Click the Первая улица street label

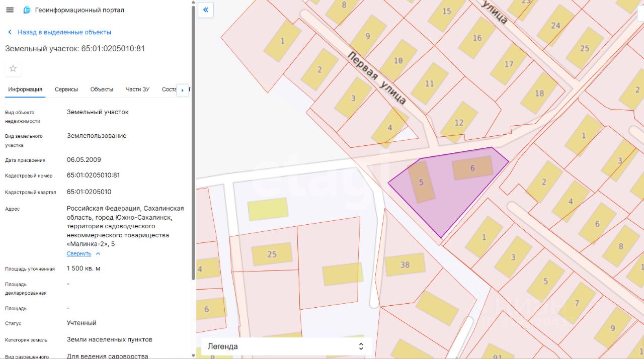pyautogui.click(x=377, y=78)
